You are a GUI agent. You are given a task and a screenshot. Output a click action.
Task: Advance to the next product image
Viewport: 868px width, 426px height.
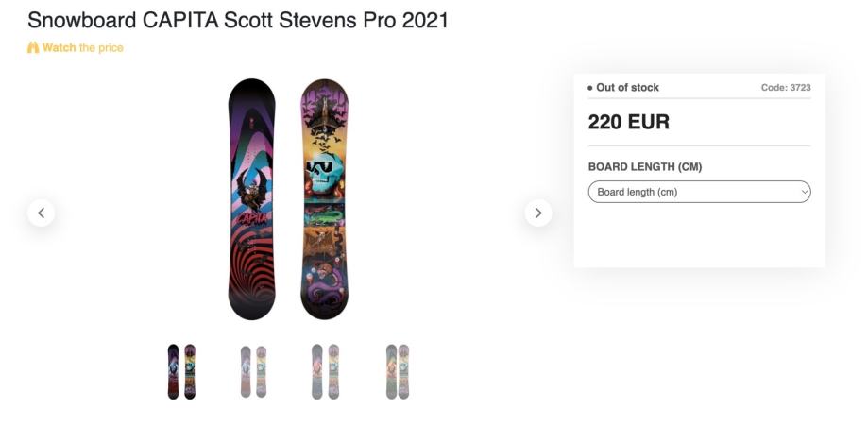click(x=537, y=213)
